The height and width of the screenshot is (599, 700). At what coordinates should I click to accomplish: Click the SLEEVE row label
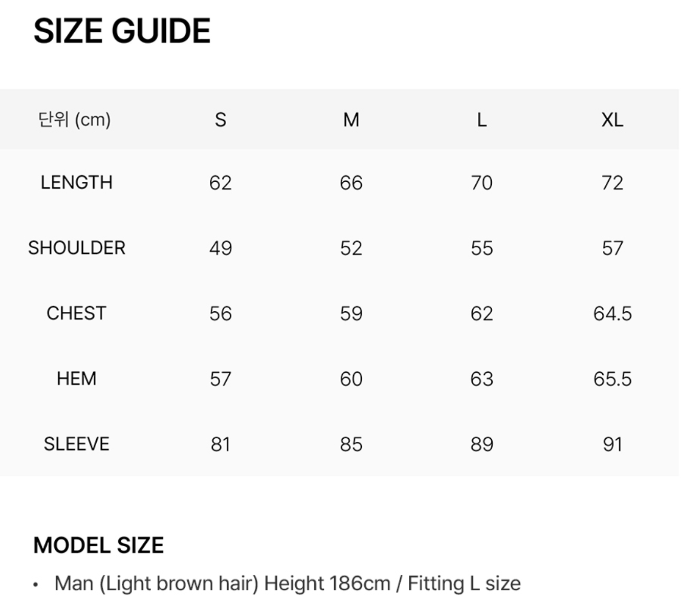(x=77, y=444)
